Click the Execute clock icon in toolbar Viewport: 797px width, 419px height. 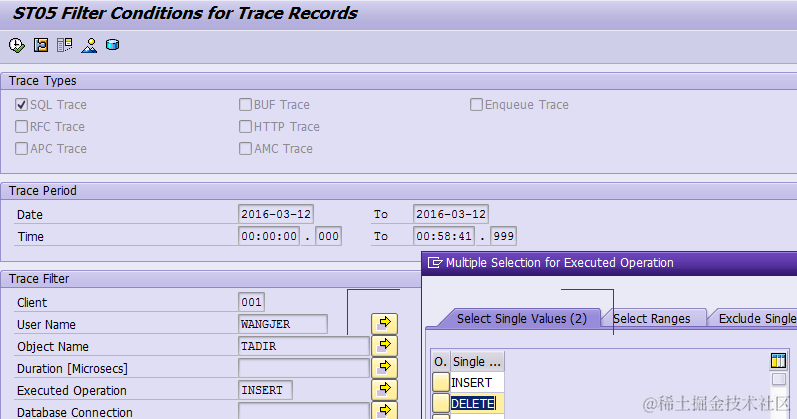coord(16,45)
